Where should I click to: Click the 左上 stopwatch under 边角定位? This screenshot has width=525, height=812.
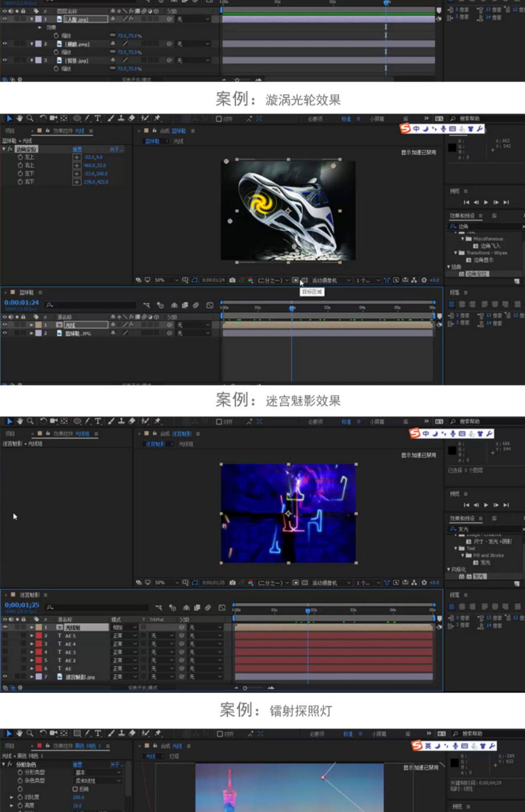tap(20, 157)
